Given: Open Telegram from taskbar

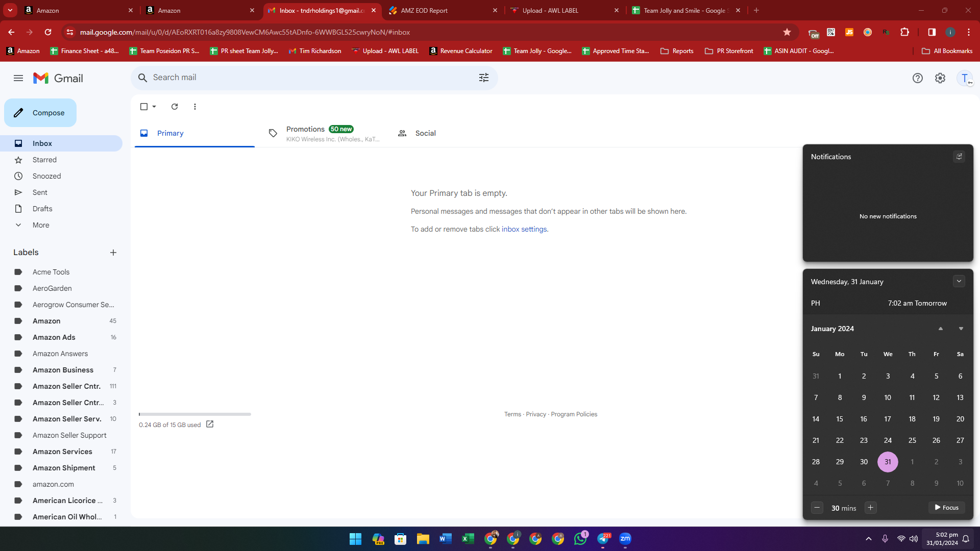Looking at the screenshot, I should [603, 539].
